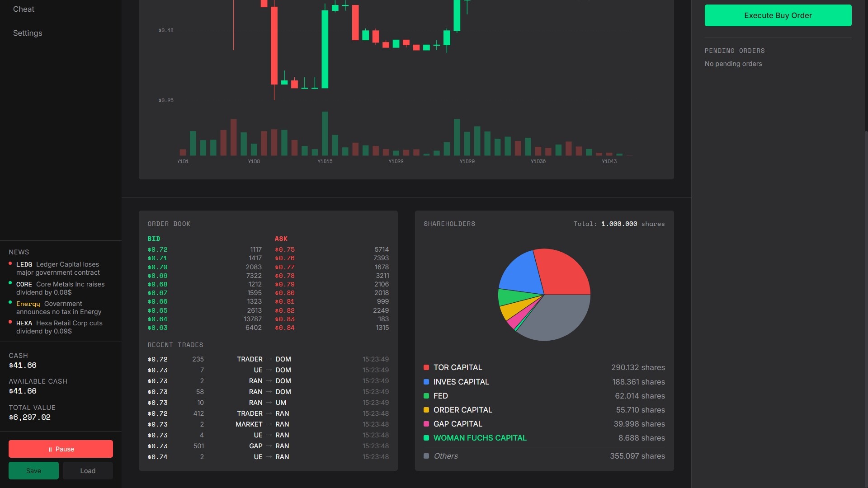This screenshot has width=868, height=488.
Task: Click the $0.76 ask row with 7393
Action: pyautogui.click(x=332, y=258)
